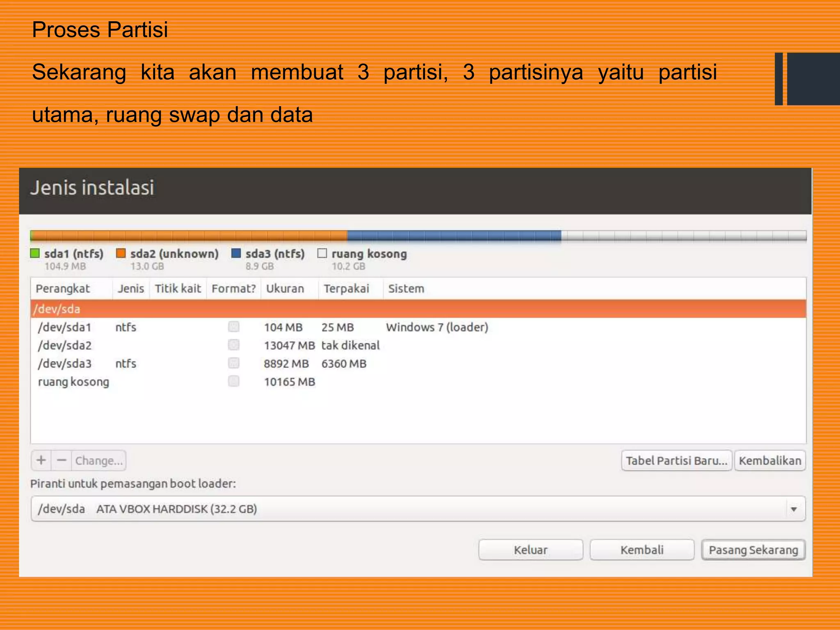
Task: Click Keluar to quit the installer
Action: tap(531, 550)
